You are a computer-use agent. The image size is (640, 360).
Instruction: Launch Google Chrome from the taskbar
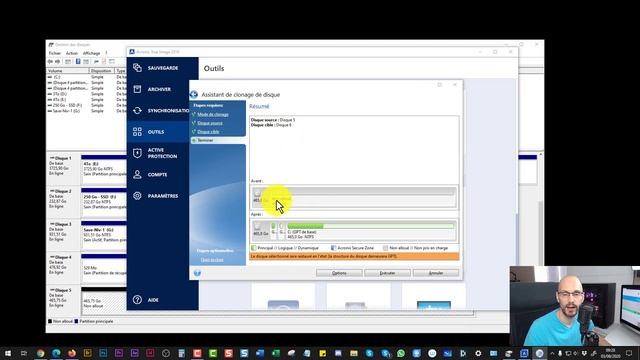click(40, 353)
